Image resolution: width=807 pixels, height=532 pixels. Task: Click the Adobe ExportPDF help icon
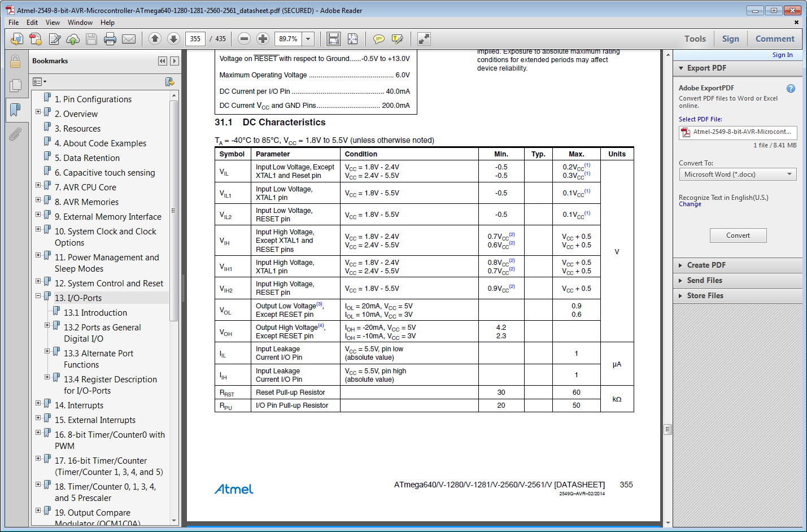coord(791,88)
